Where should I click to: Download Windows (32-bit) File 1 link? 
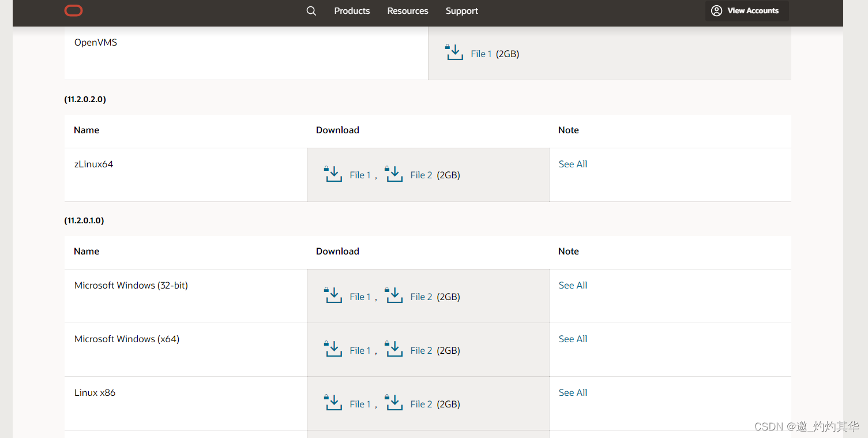point(360,297)
